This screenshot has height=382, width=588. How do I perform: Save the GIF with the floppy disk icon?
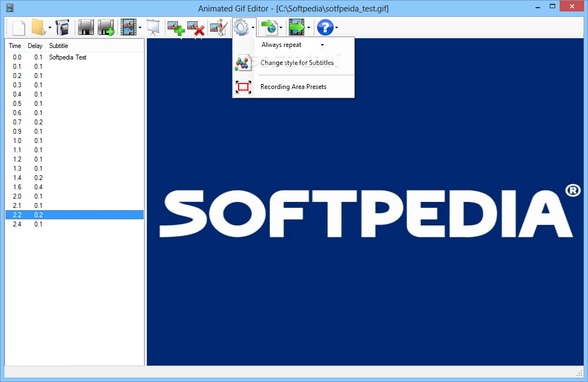click(x=86, y=27)
